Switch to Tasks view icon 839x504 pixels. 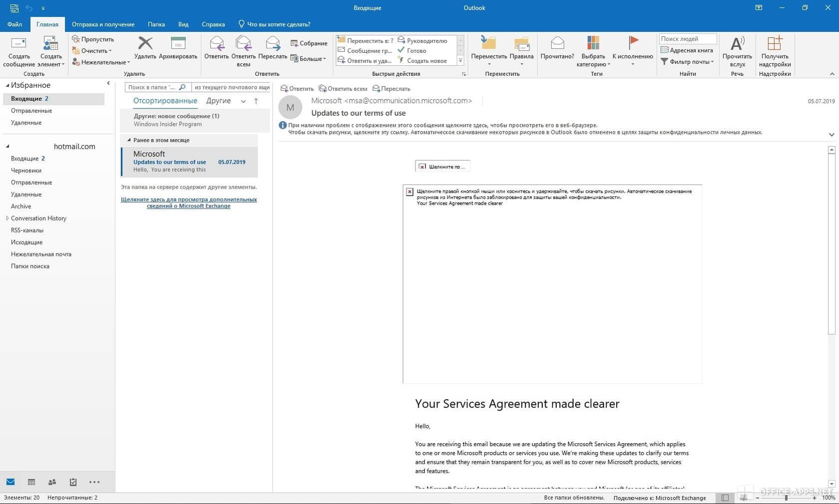click(x=73, y=482)
